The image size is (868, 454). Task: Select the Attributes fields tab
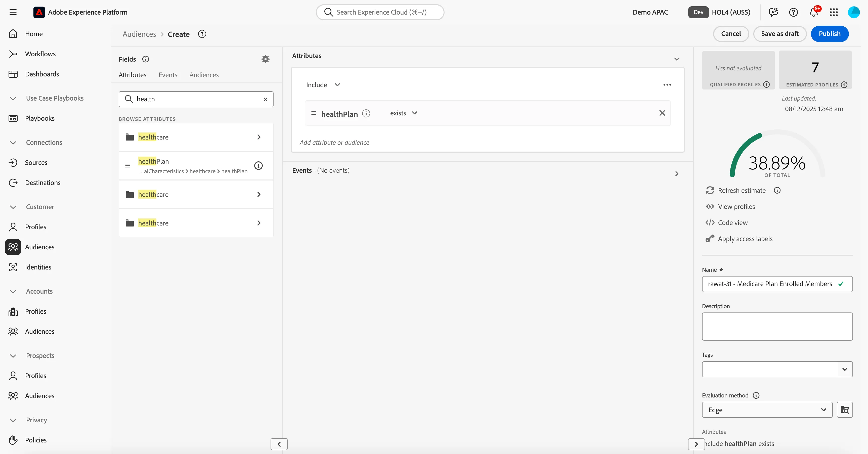133,75
